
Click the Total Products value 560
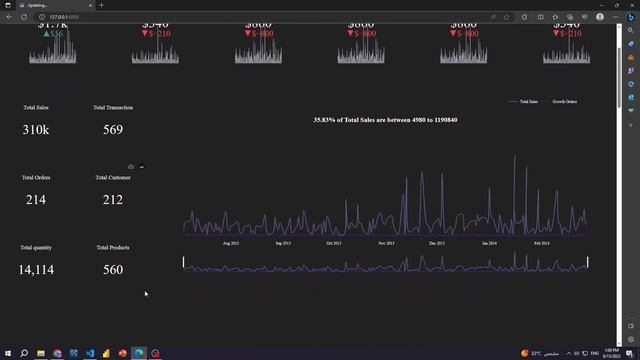(113, 270)
